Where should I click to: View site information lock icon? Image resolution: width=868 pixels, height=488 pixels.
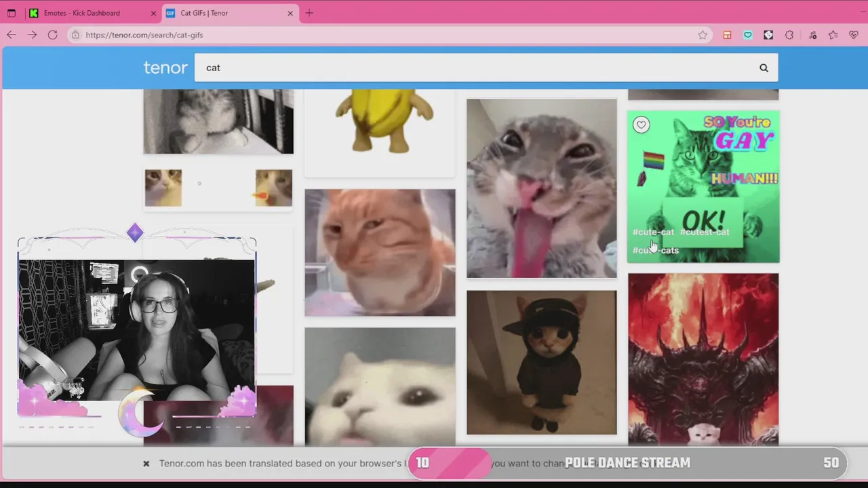(x=75, y=35)
